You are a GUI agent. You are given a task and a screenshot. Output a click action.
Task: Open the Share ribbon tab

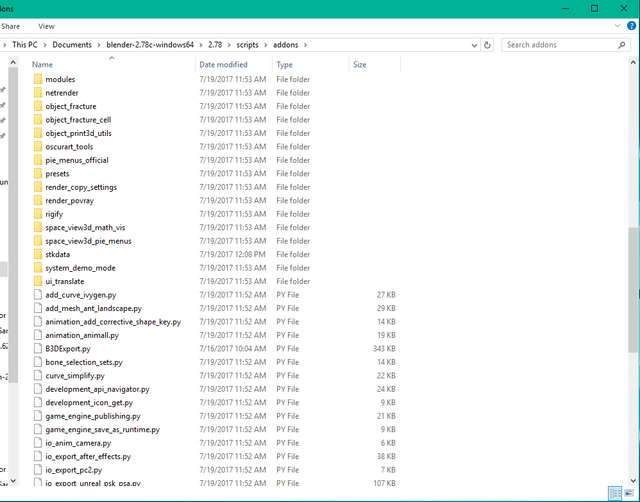[10, 26]
